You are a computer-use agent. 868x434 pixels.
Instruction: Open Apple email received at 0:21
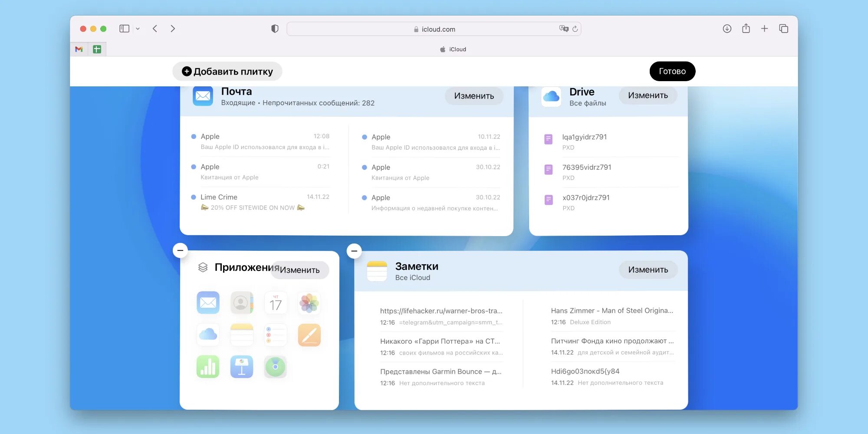point(260,172)
